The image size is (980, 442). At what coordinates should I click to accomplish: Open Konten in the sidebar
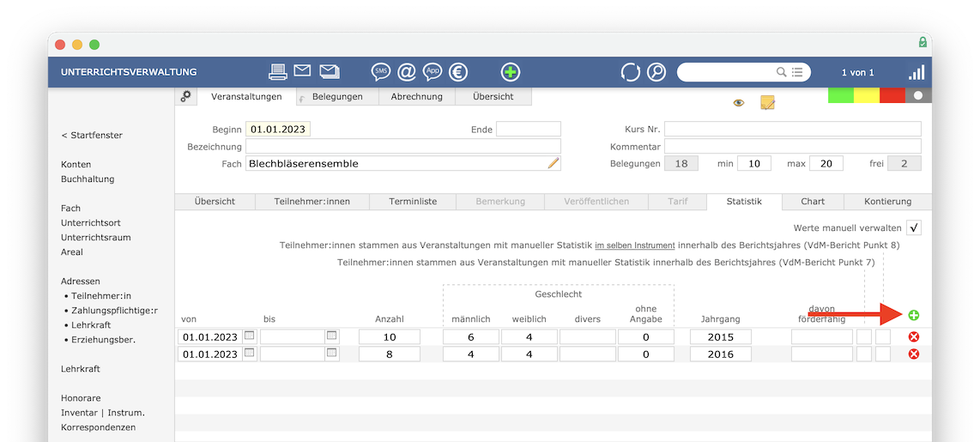[x=76, y=165]
